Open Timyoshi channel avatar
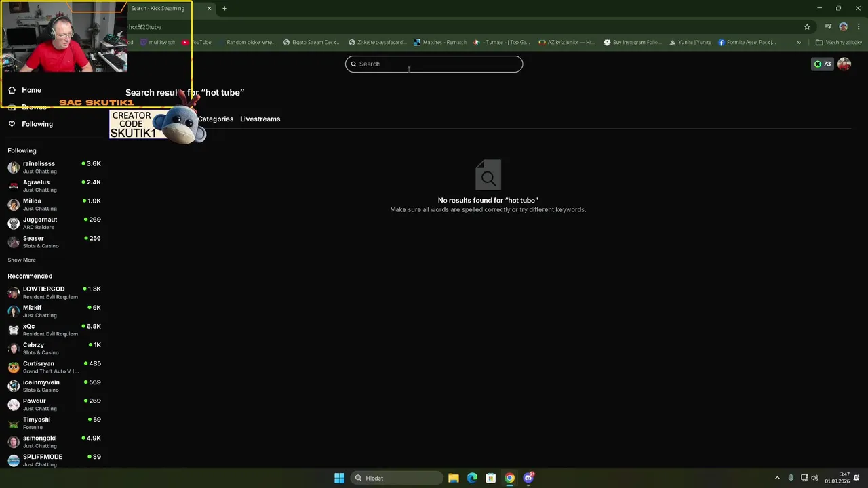 click(14, 423)
